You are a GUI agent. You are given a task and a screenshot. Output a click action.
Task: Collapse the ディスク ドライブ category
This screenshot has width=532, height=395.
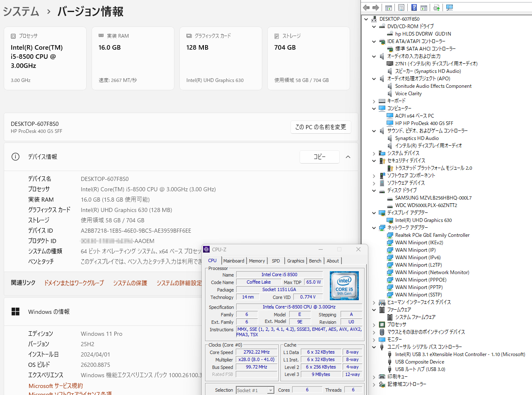click(374, 190)
